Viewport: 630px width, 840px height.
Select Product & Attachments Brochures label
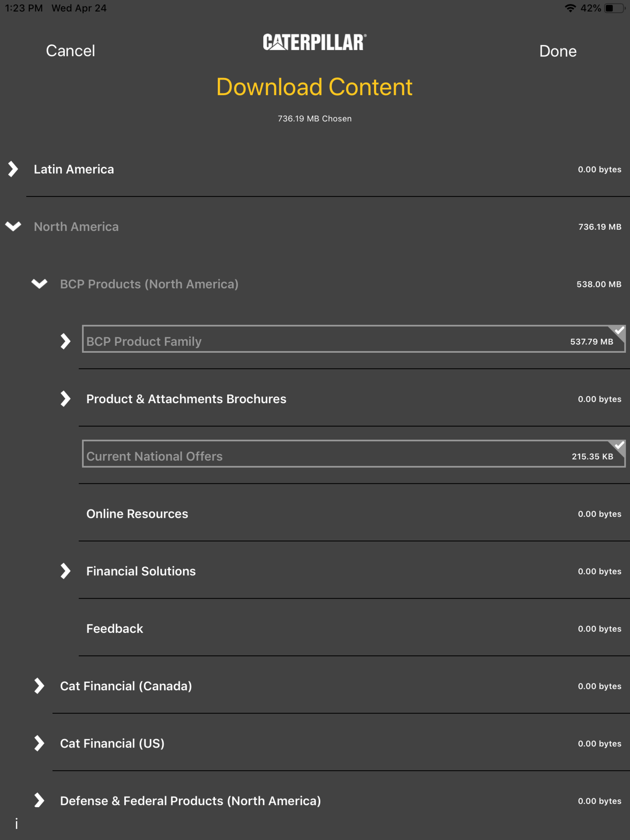click(x=186, y=399)
